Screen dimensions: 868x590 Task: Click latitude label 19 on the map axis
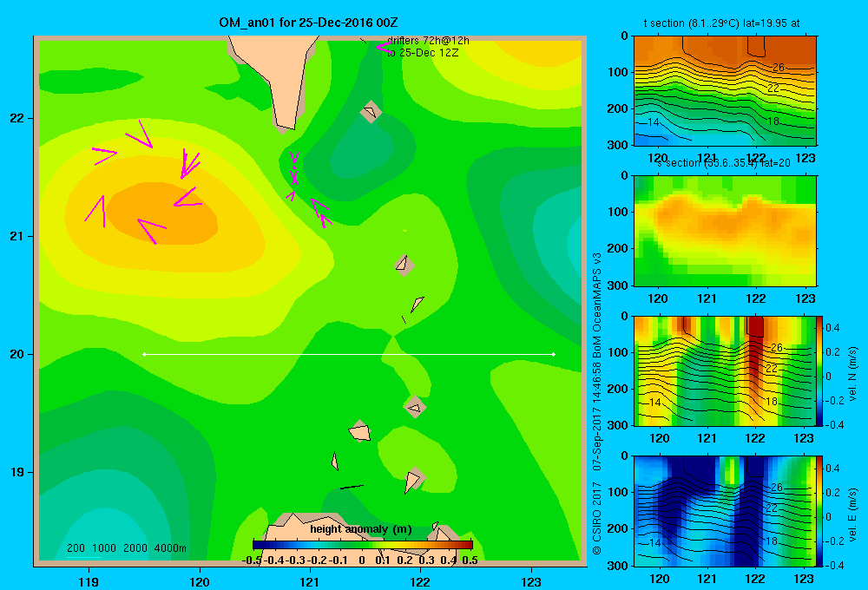tap(17, 472)
